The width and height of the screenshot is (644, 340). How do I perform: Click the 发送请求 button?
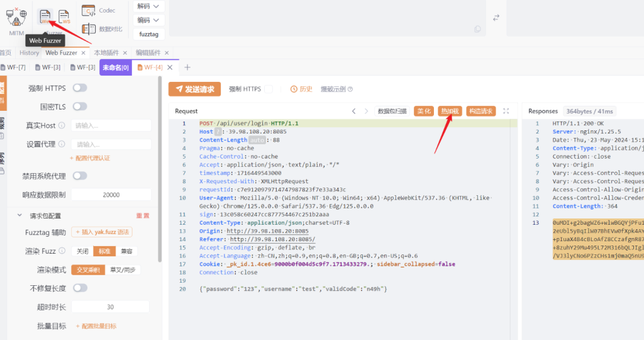coord(194,89)
